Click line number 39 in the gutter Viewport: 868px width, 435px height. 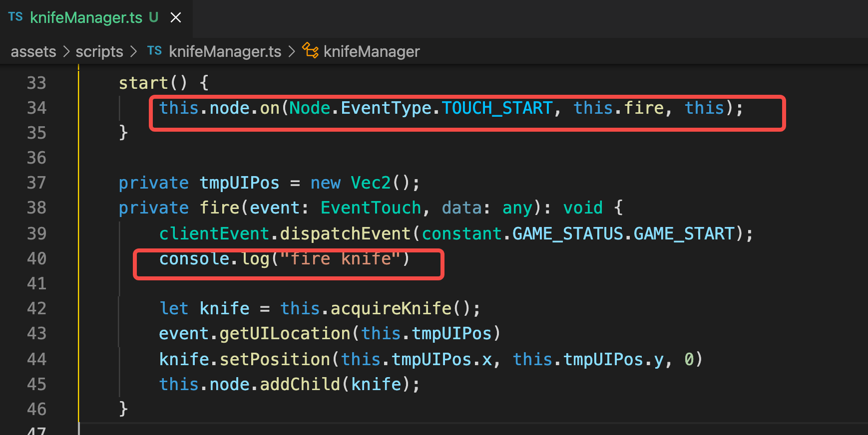36,233
